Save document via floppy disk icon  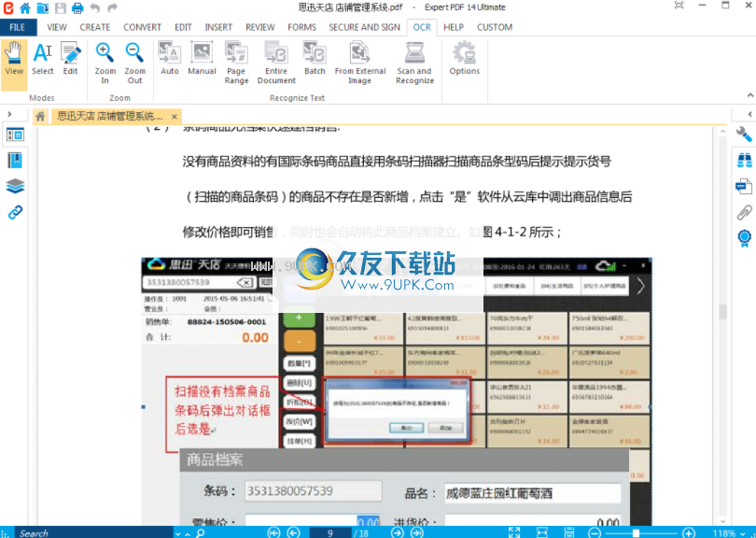[x=61, y=7]
